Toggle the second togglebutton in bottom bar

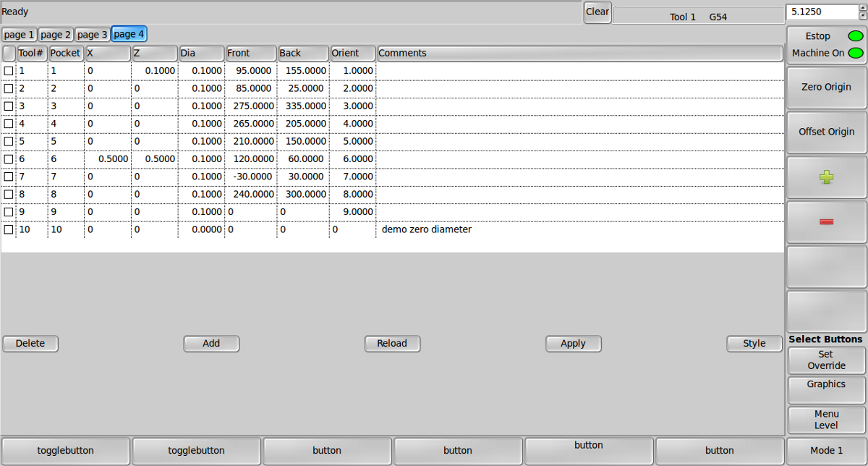coord(197,450)
